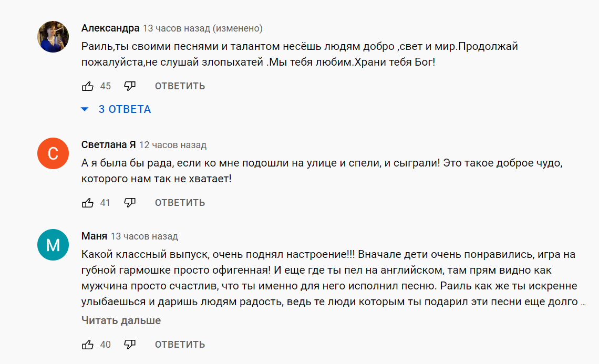Dislike Светлана Я's comment
This screenshot has height=364, width=599.
point(130,203)
